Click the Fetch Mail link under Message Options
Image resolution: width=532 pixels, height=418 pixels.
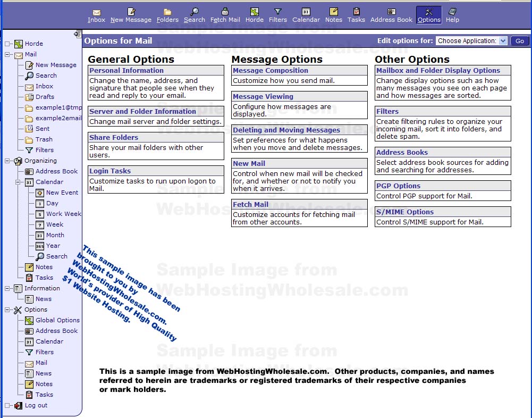click(250, 204)
